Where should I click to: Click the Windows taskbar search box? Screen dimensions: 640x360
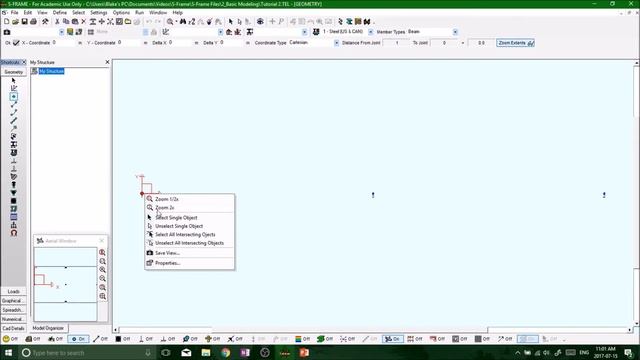pos(87,353)
